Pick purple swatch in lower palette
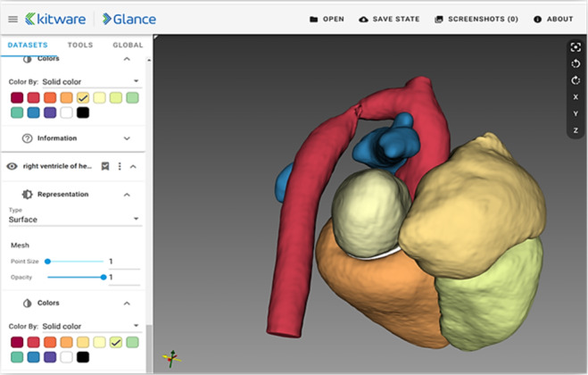 pos(50,356)
